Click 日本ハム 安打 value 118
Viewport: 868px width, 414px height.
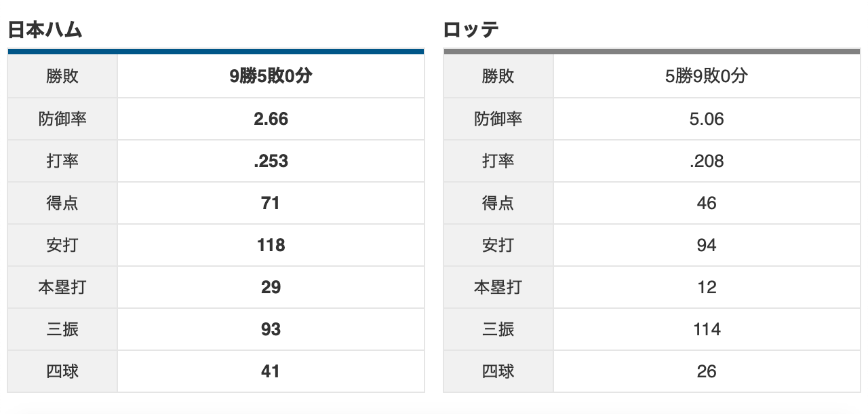pos(271,245)
